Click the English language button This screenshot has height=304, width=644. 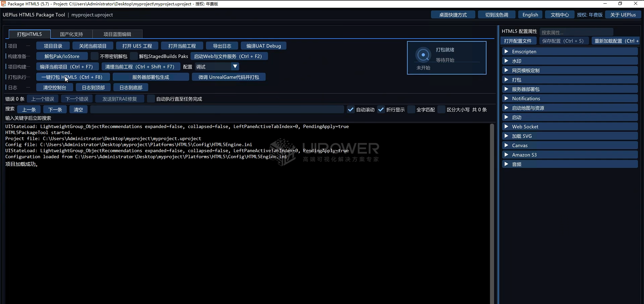(530, 15)
